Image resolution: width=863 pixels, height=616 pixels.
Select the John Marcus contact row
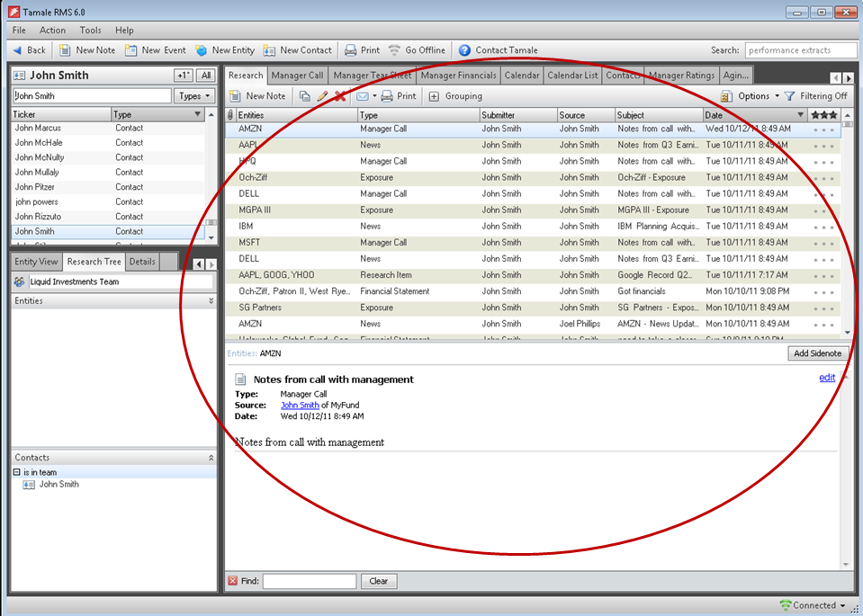pyautogui.click(x=108, y=129)
